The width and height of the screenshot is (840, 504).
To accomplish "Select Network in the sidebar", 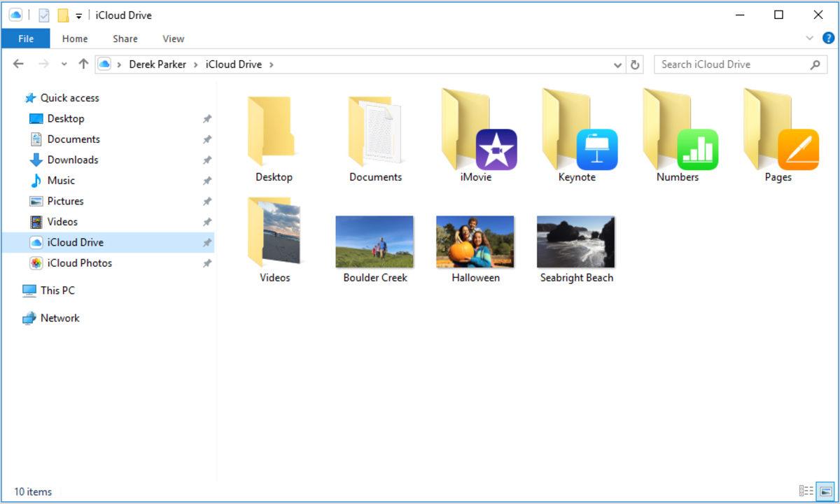I will click(x=60, y=318).
